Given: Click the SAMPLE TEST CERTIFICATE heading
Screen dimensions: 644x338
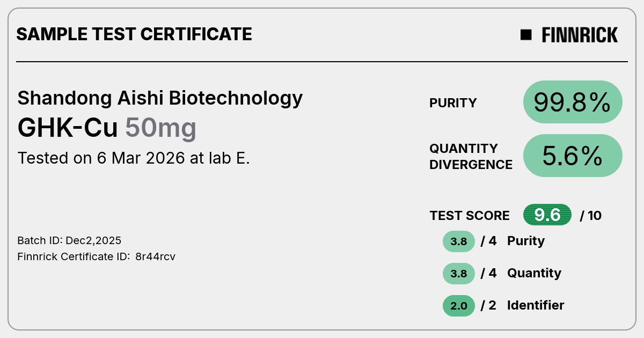Looking at the screenshot, I should click(x=134, y=34).
